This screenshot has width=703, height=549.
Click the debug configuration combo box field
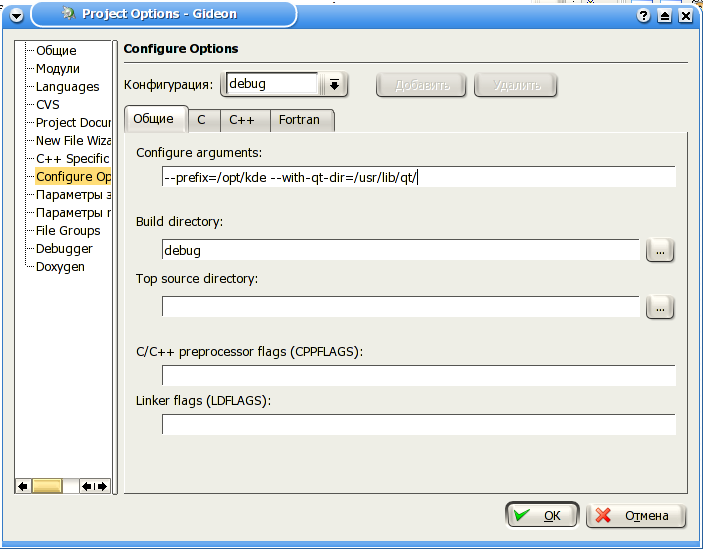pyautogui.click(x=272, y=85)
